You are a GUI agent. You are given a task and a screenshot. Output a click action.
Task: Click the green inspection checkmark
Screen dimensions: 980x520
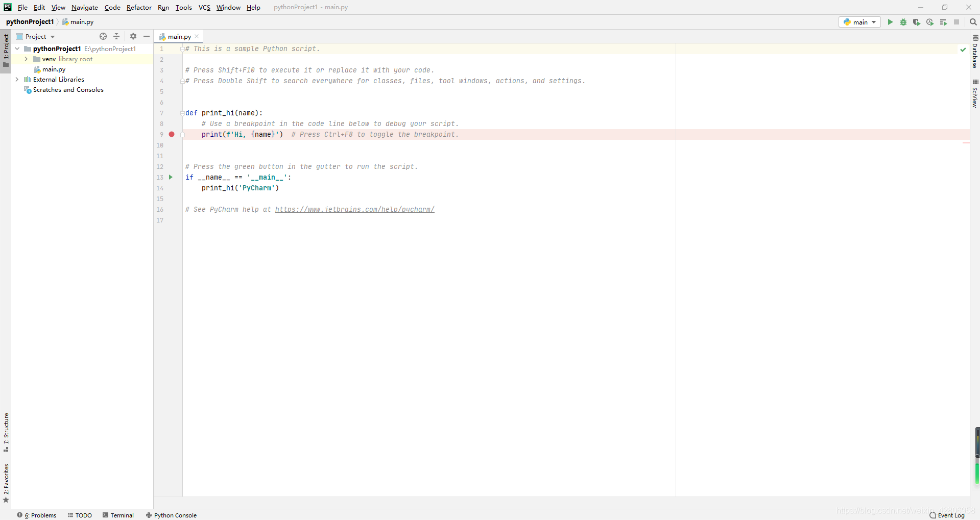click(963, 49)
